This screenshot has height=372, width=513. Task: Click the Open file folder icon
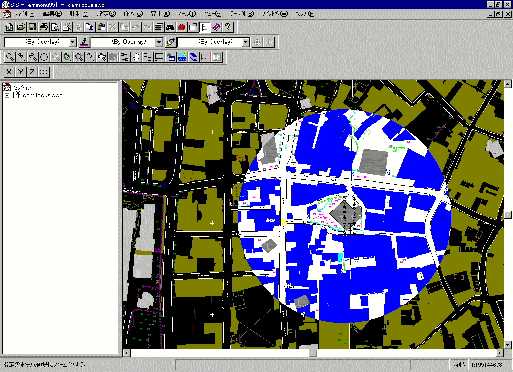coord(21,27)
